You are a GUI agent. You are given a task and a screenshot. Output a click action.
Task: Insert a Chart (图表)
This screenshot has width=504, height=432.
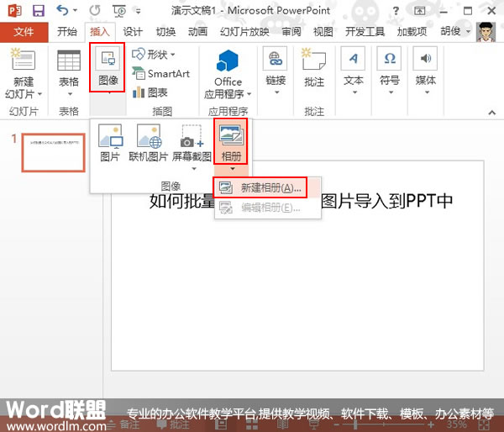point(150,92)
